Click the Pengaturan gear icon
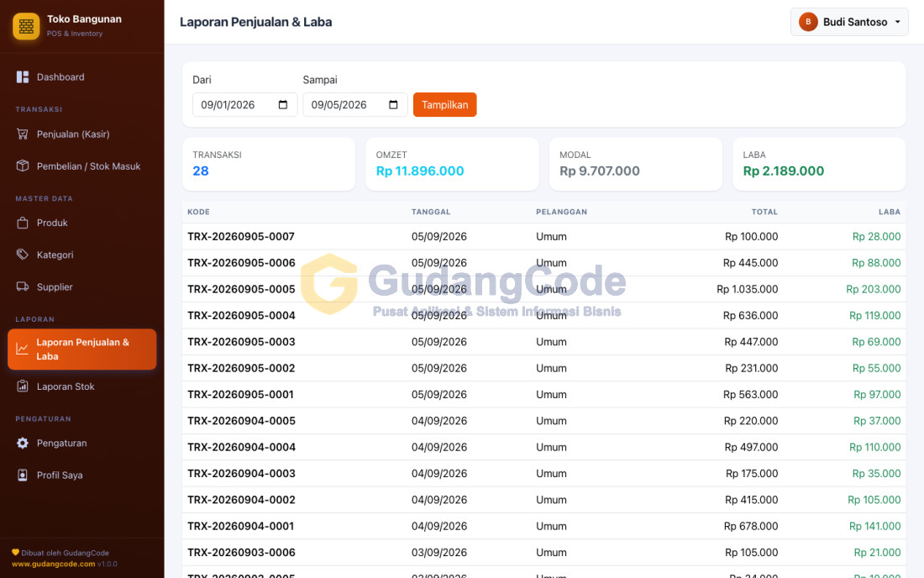The image size is (924, 578). 23,443
